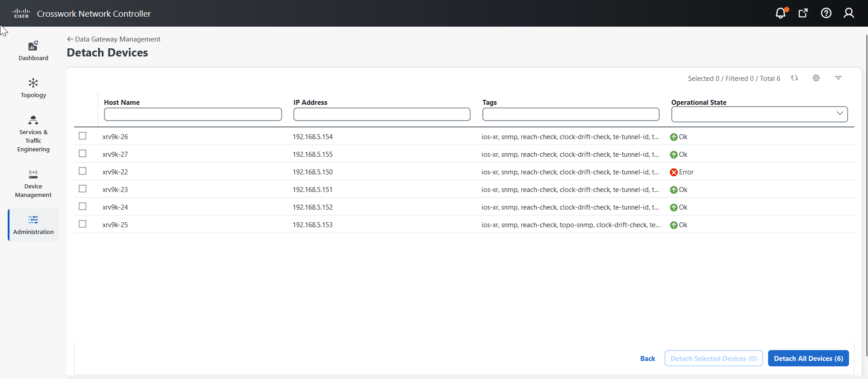Click the Operational State column header
Viewport: 868px width, 379px height.
(699, 103)
